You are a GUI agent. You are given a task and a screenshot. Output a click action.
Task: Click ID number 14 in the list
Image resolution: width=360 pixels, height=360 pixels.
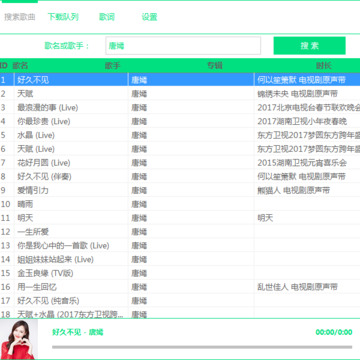click(x=5, y=260)
